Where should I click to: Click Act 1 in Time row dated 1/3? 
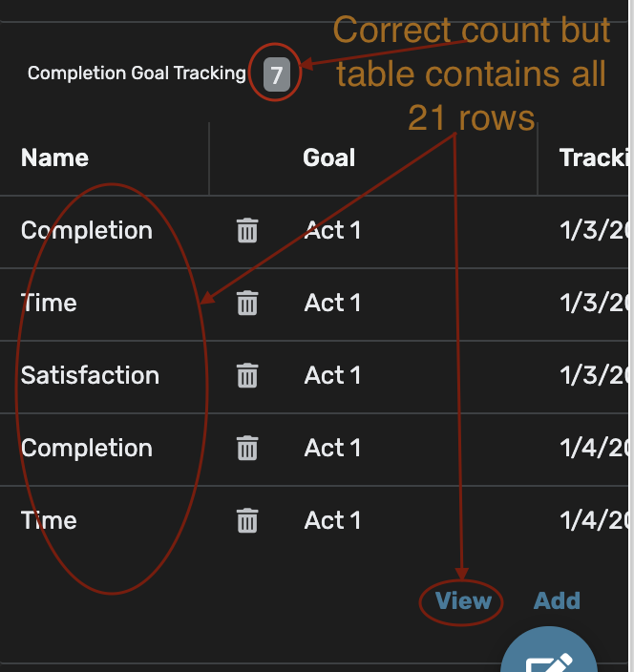tap(332, 303)
